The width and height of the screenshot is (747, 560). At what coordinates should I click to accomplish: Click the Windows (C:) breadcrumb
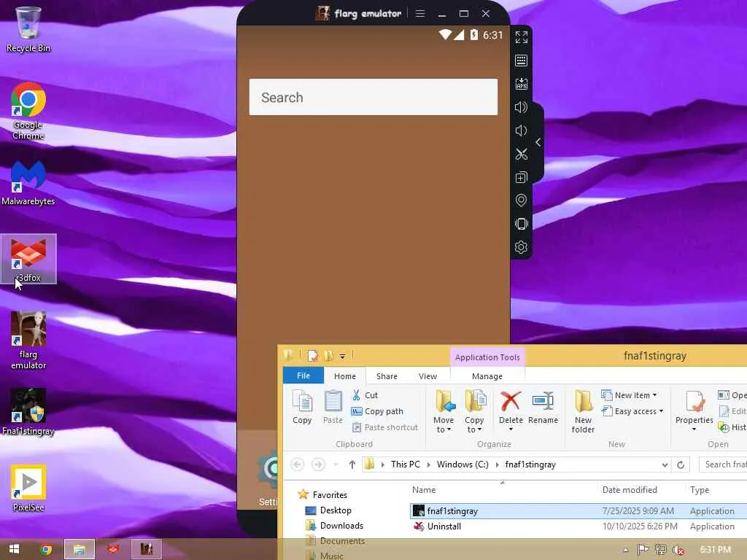click(x=462, y=464)
